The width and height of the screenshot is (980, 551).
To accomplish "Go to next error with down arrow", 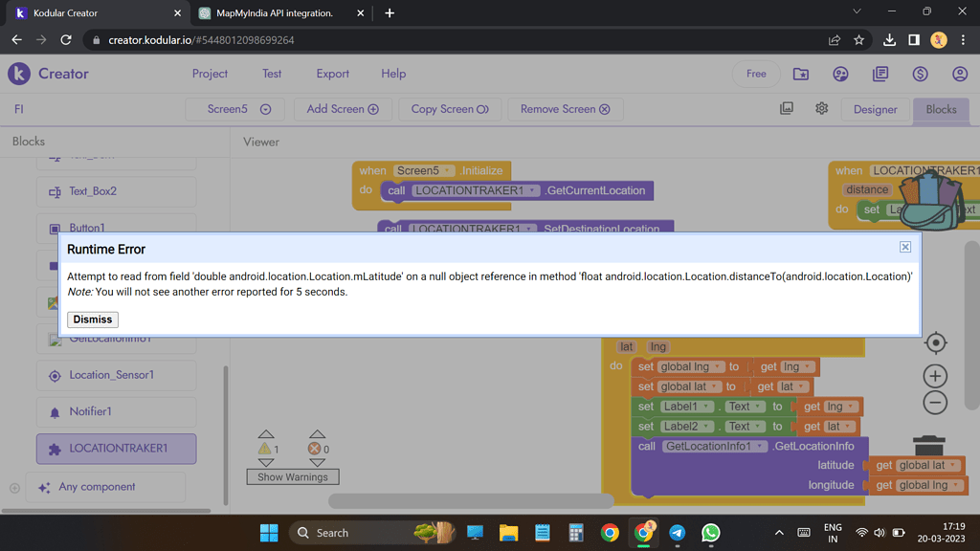I will pyautogui.click(x=318, y=463).
